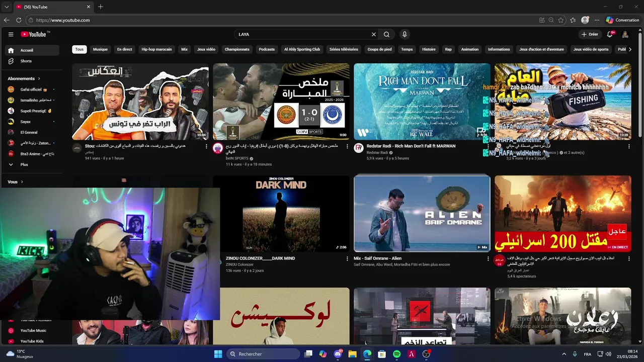
Task: Open the options menu for the Stou: video
Action: tap(206, 146)
